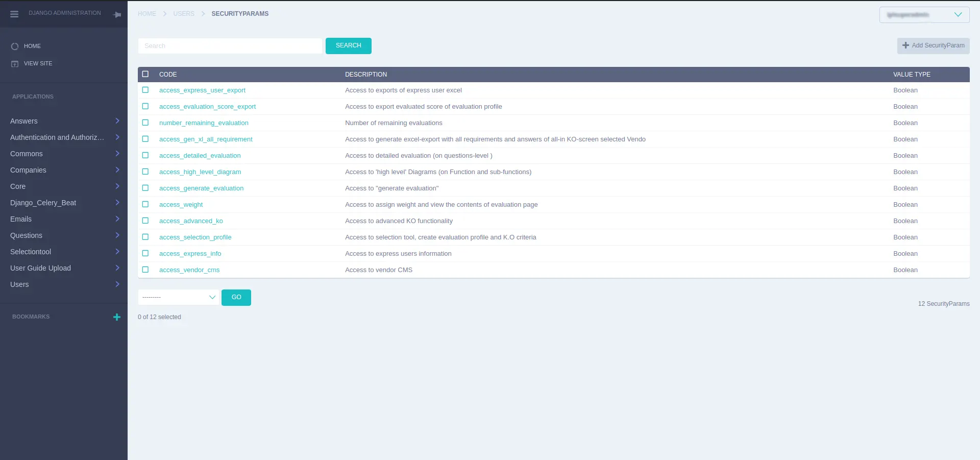Expand the Core chevron
980x460 pixels.
(117, 186)
